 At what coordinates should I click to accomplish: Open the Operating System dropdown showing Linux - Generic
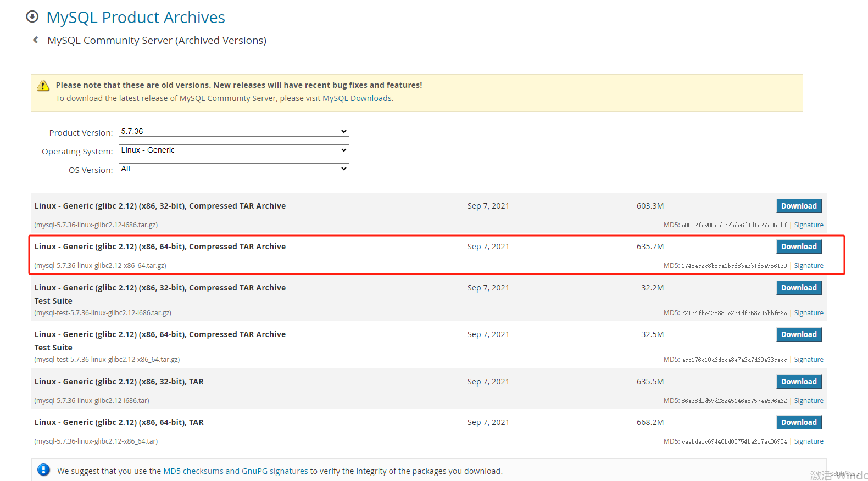click(234, 150)
